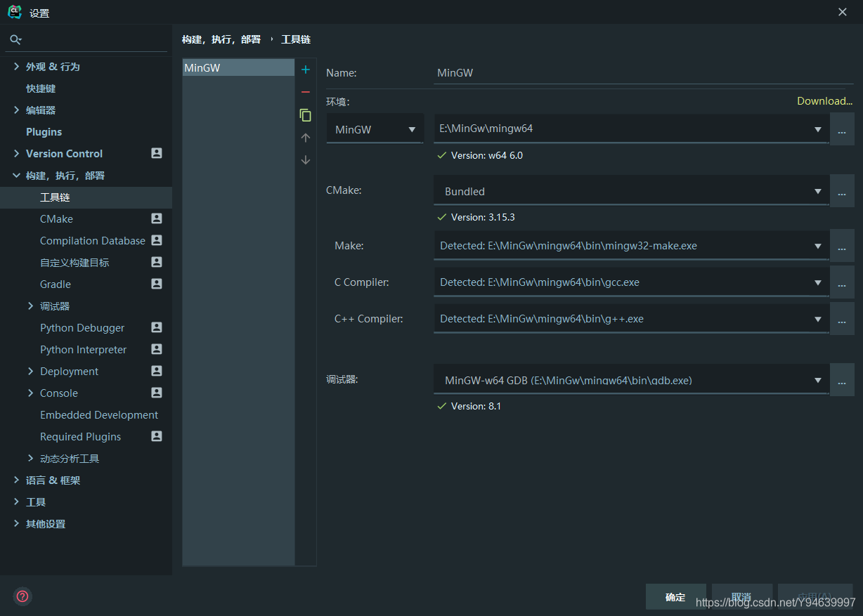Expand Deployment subsection
863x616 pixels.
pos(30,371)
